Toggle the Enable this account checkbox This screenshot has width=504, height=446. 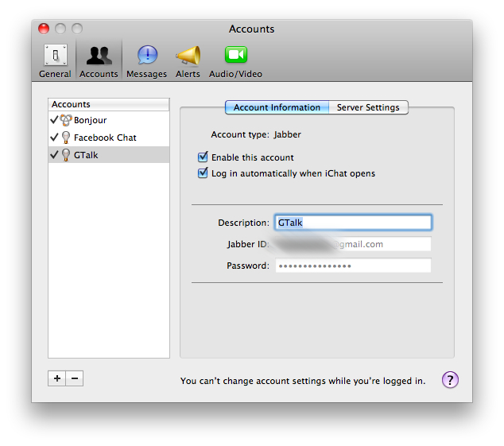[x=203, y=157]
